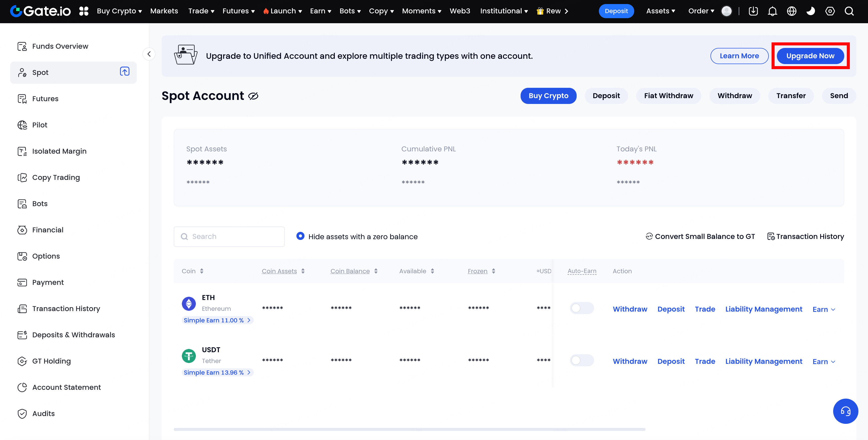Enable Auto-Earn toggle for ETH
868x440 pixels.
point(582,308)
